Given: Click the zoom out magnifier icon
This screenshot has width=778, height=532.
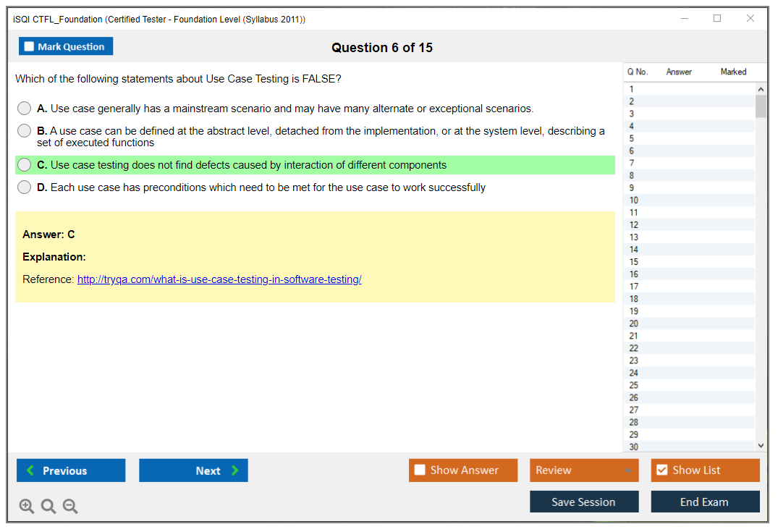Looking at the screenshot, I should pos(70,507).
